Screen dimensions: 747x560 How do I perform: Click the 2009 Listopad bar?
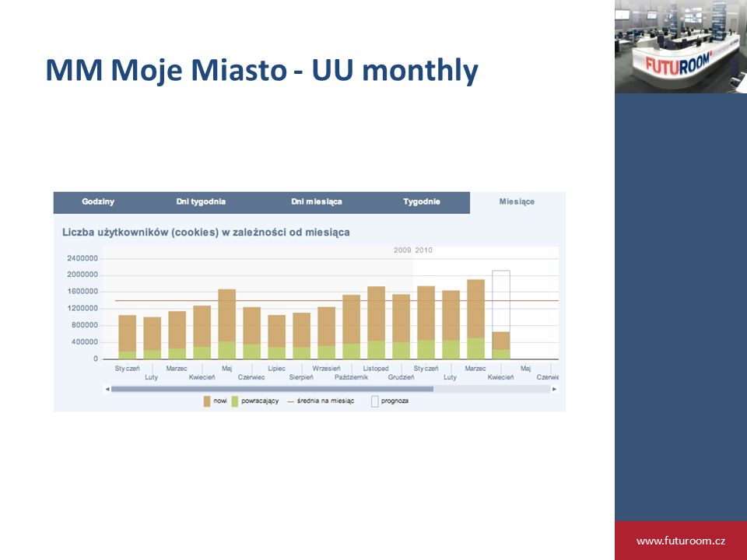[376, 322]
